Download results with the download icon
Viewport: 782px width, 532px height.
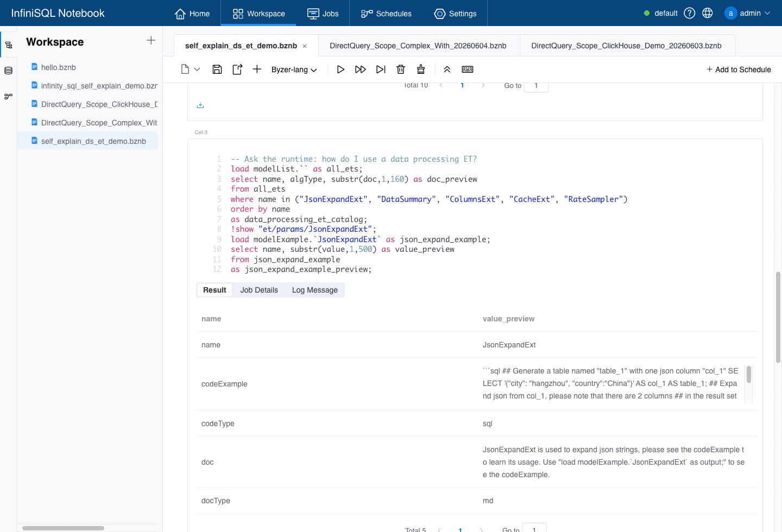[200, 105]
